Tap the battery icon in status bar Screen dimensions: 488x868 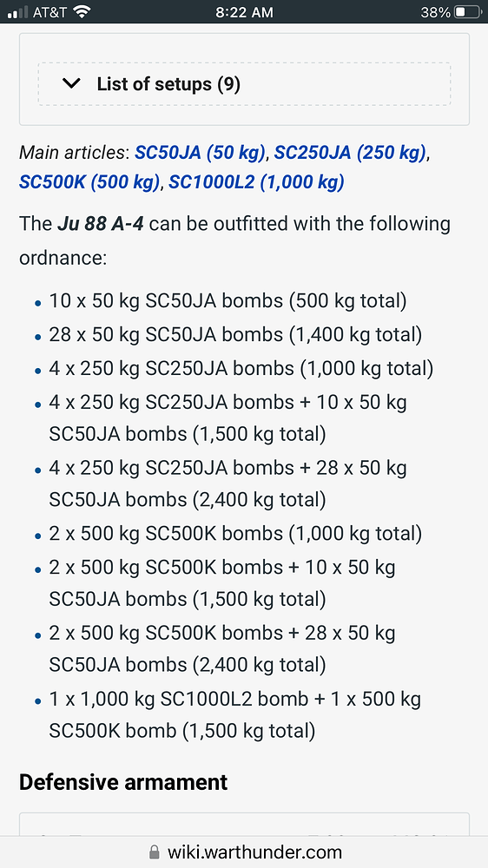click(x=467, y=12)
